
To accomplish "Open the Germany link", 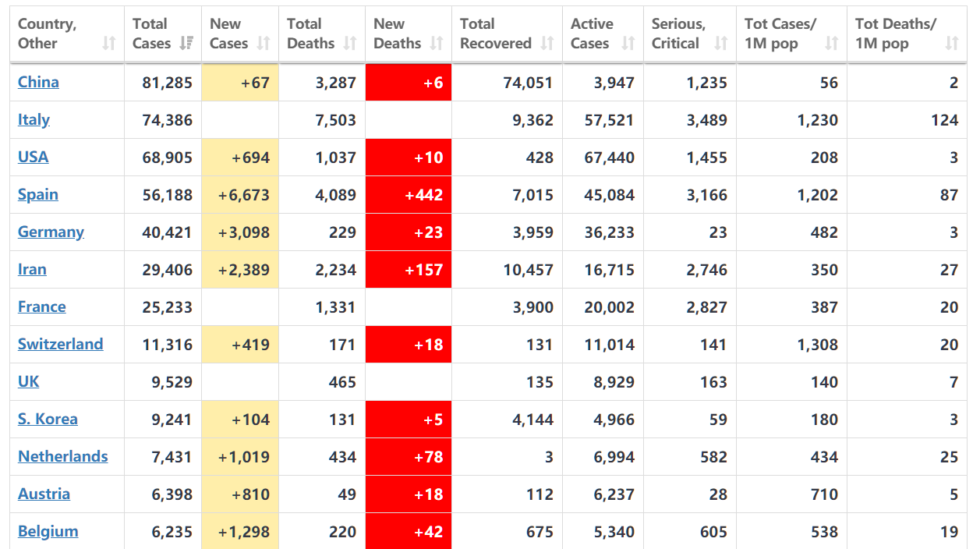I will (51, 232).
